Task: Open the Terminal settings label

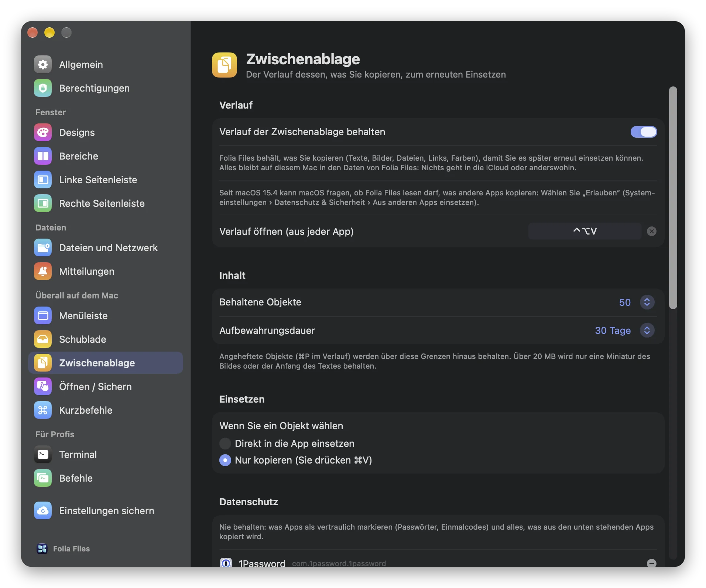Action: tap(78, 455)
